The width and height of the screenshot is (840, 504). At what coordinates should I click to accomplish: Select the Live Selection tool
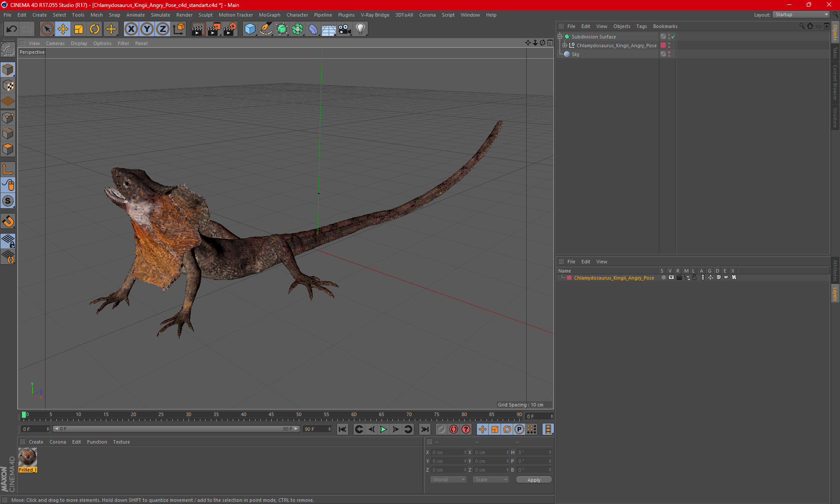(x=47, y=29)
